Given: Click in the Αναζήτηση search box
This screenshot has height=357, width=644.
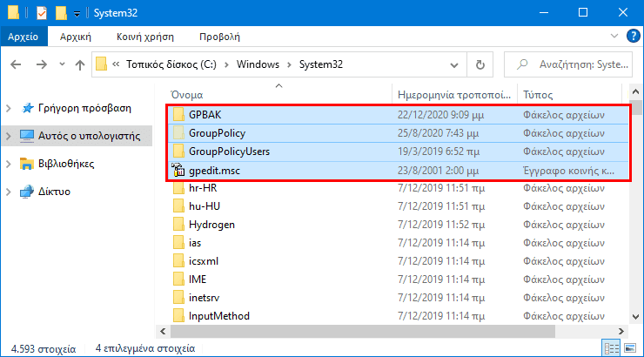Looking at the screenshot, I should click(568, 64).
